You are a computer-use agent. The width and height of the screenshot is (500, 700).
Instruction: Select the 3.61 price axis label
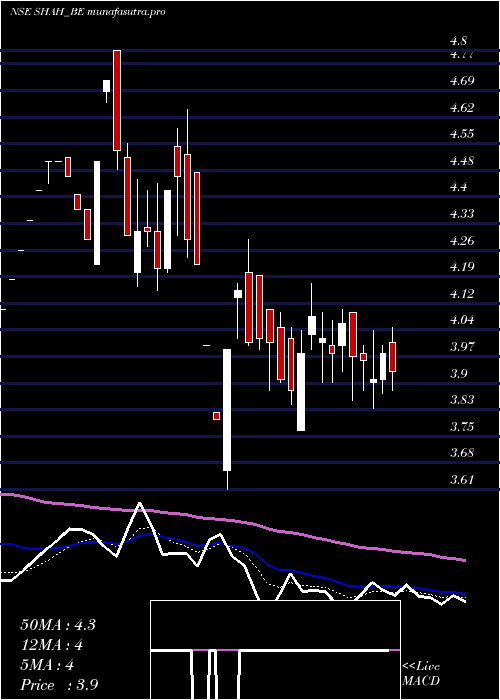click(462, 480)
